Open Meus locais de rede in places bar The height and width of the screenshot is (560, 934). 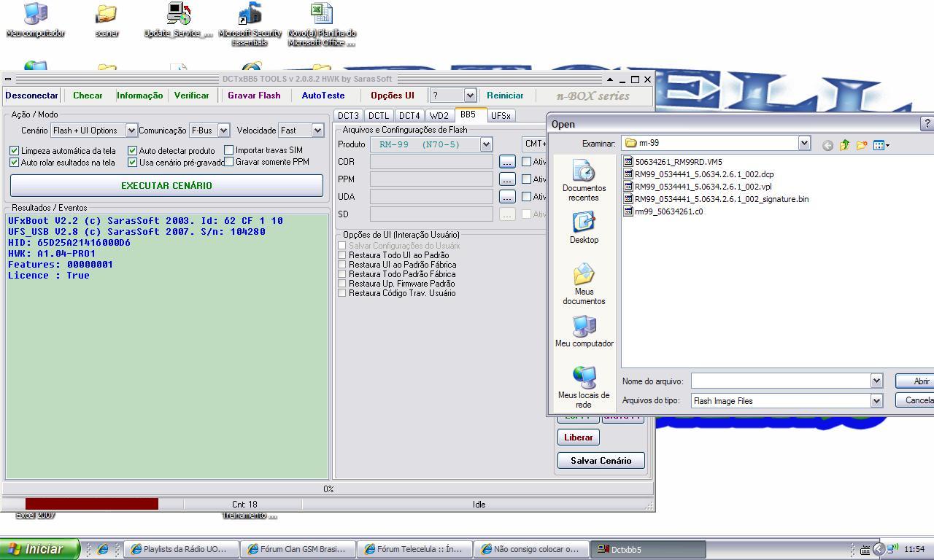[x=584, y=386]
